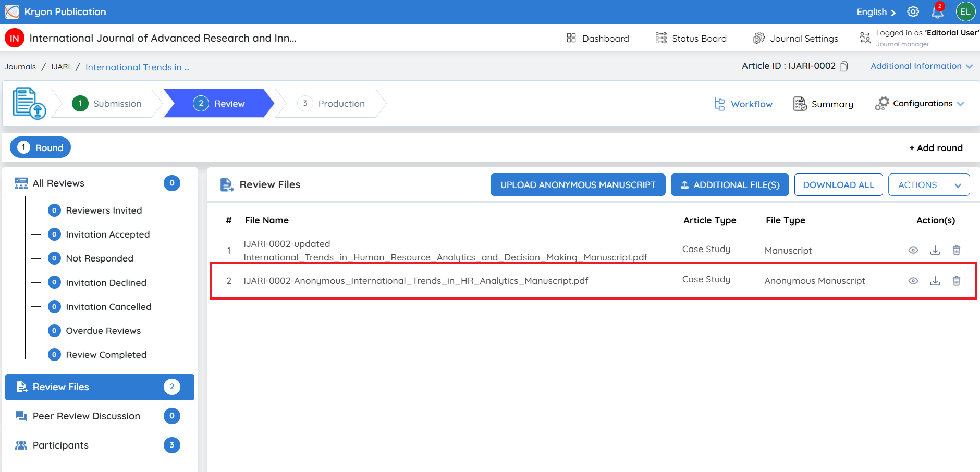Go to Journals breadcrumb
The width and height of the screenshot is (980, 472).
(20, 67)
